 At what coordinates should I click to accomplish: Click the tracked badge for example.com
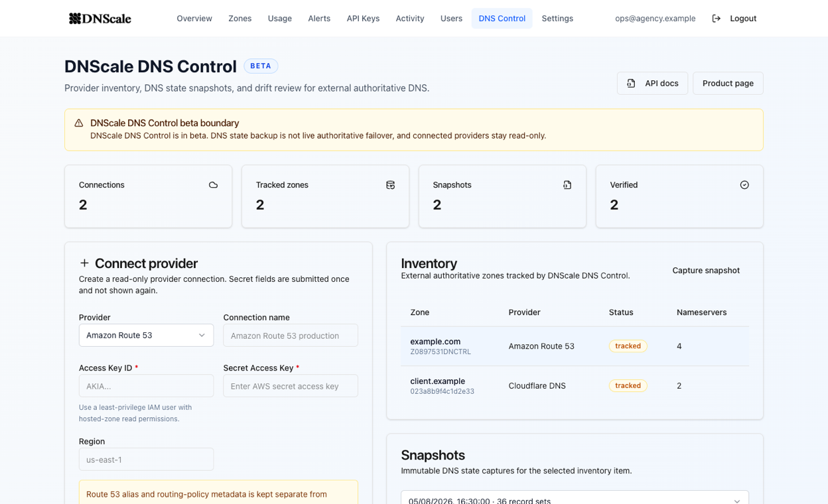pyautogui.click(x=628, y=346)
